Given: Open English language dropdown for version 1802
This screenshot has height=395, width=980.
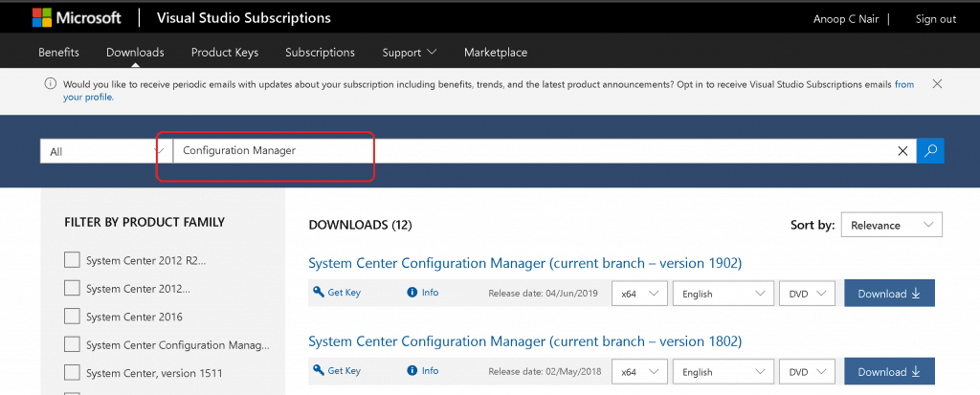Looking at the screenshot, I should coord(724,371).
